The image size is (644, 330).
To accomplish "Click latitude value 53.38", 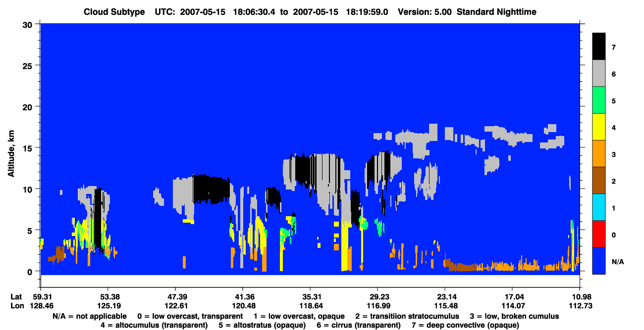I will point(107,297).
